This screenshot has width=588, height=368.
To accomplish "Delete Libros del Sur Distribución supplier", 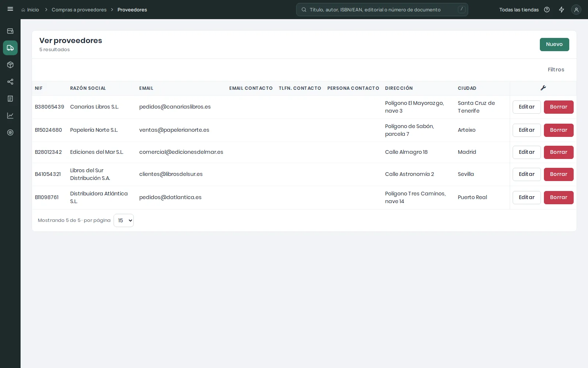I will click(559, 174).
